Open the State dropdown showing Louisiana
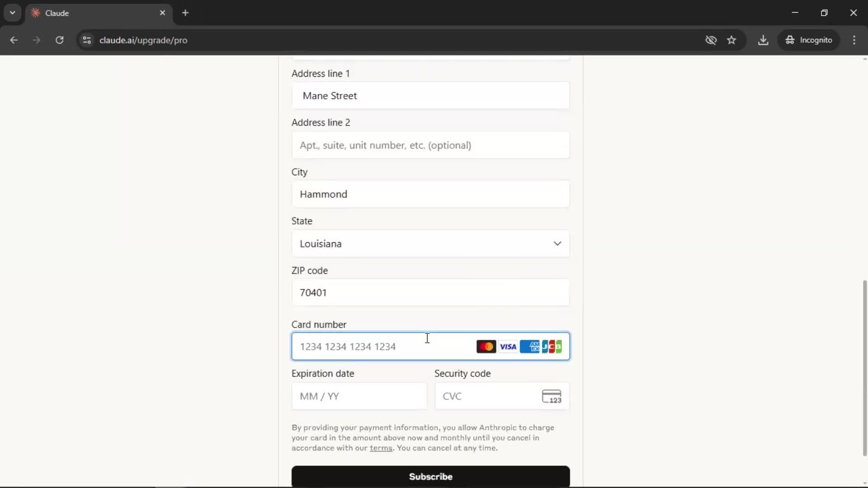The width and height of the screenshot is (868, 488). tap(430, 244)
